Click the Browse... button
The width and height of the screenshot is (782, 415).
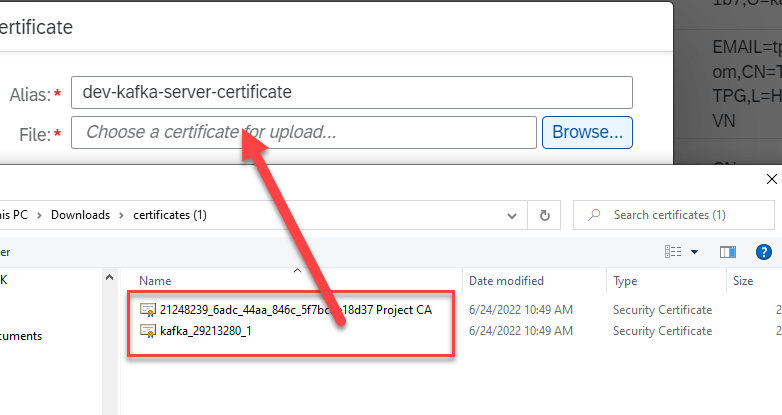point(587,132)
